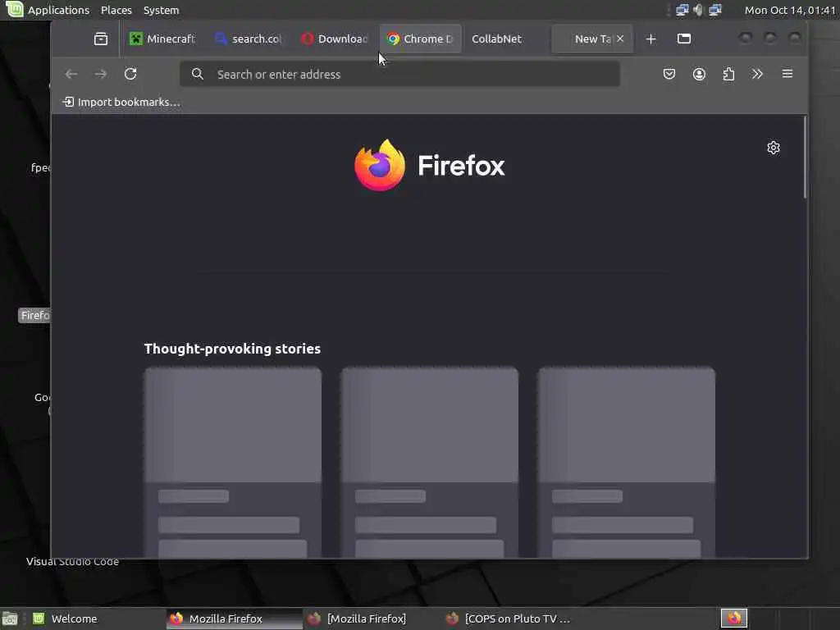Close the New Tab tab
The image size is (840, 630).
click(620, 39)
